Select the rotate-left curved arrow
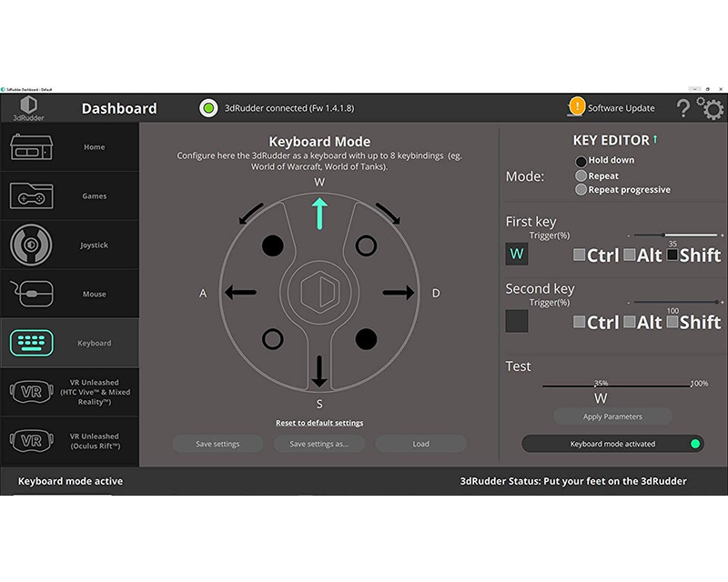 tap(251, 214)
